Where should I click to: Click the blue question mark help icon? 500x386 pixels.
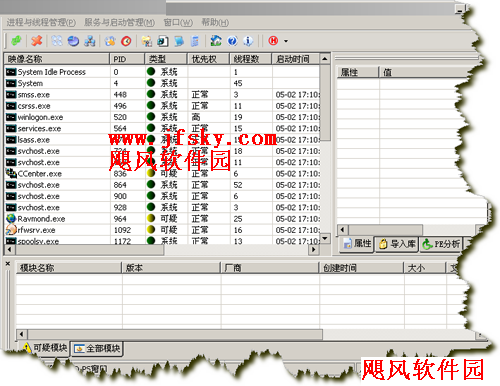[232, 41]
